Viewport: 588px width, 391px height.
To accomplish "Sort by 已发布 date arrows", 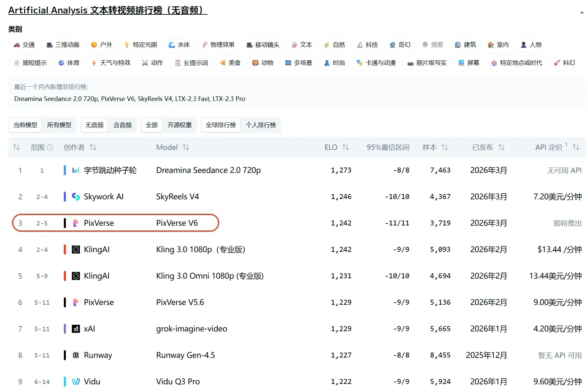I will [x=501, y=148].
